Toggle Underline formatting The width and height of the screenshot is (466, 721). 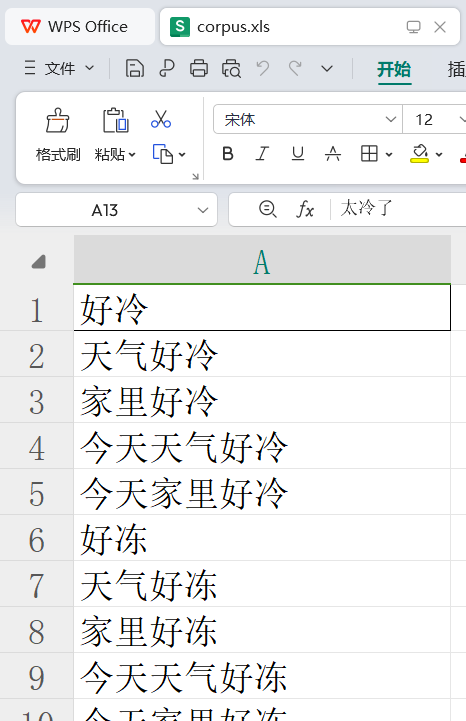click(298, 153)
